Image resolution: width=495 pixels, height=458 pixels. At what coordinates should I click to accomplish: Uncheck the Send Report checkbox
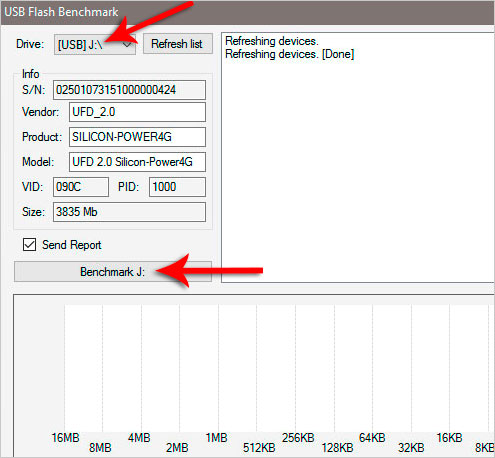(x=29, y=245)
